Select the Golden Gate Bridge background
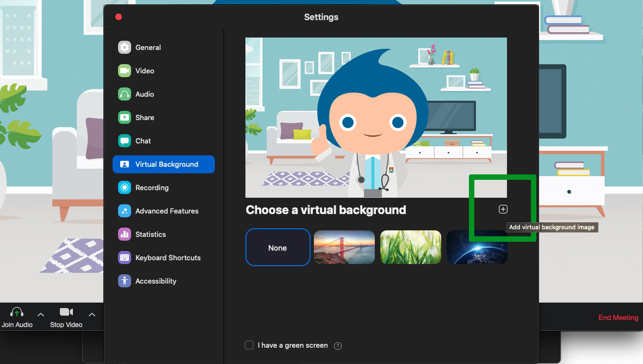Image resolution: width=643 pixels, height=364 pixels. [344, 247]
